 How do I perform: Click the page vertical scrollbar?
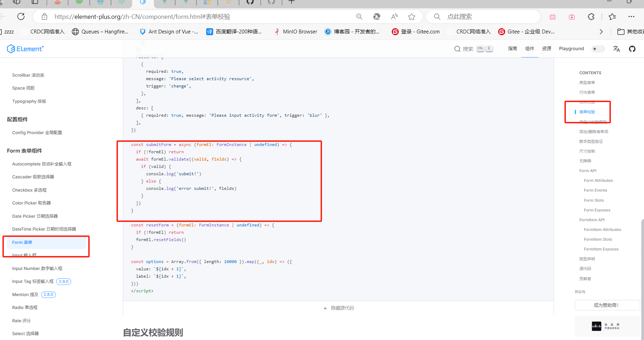(642, 279)
